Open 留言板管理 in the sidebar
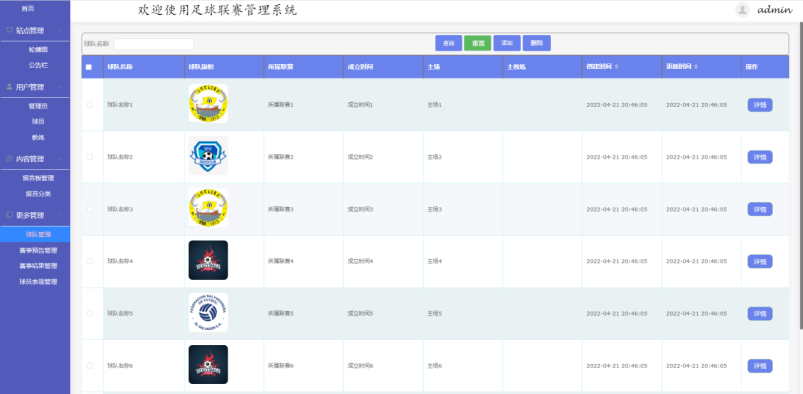Screen dimensions: 803x394 pos(38,178)
